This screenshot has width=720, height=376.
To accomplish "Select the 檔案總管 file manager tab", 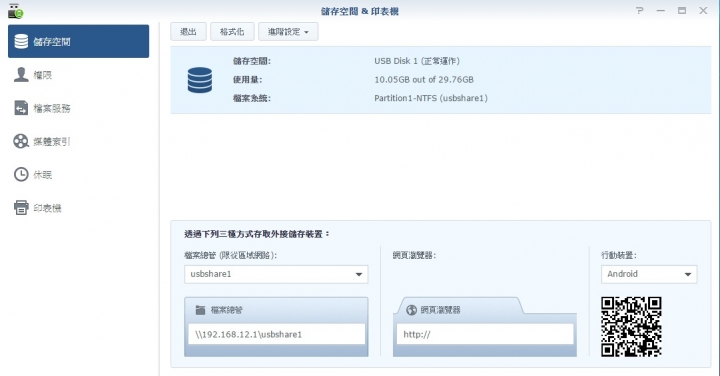I will [x=276, y=310].
